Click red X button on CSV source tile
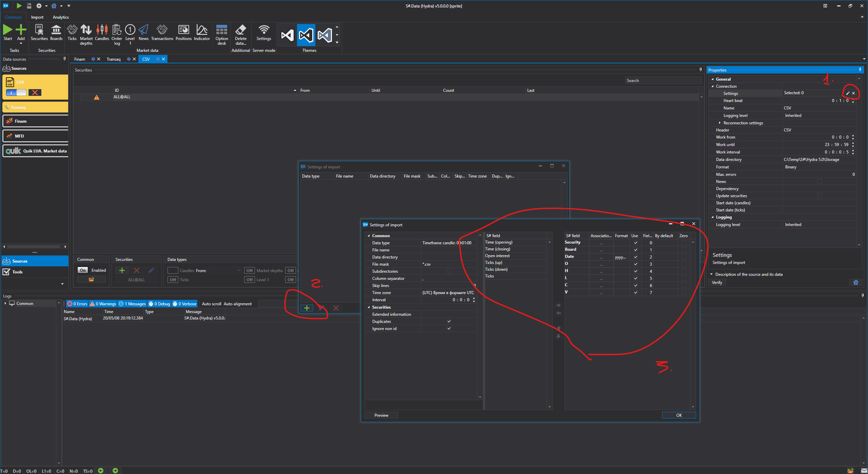 click(x=35, y=92)
